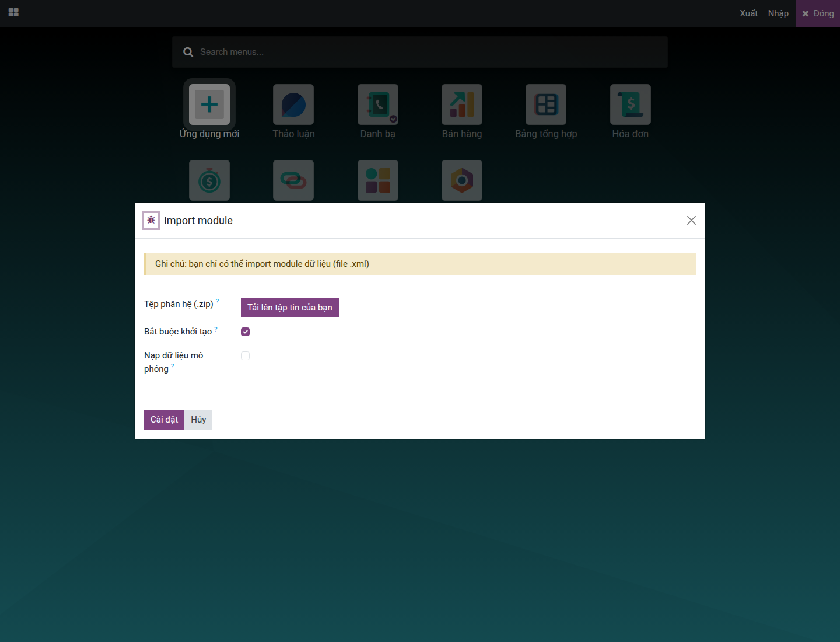
Task: Click the bug icon in Import module header
Action: click(x=151, y=220)
